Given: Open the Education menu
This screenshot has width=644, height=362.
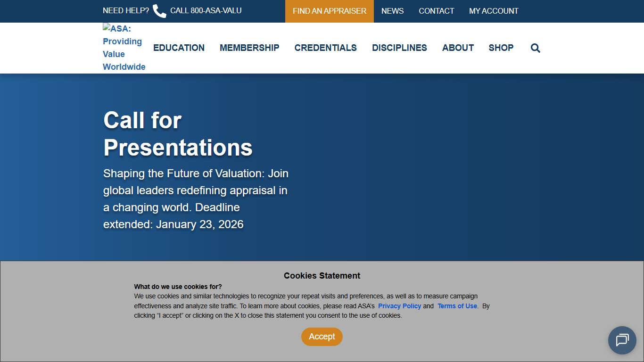Looking at the screenshot, I should (179, 48).
